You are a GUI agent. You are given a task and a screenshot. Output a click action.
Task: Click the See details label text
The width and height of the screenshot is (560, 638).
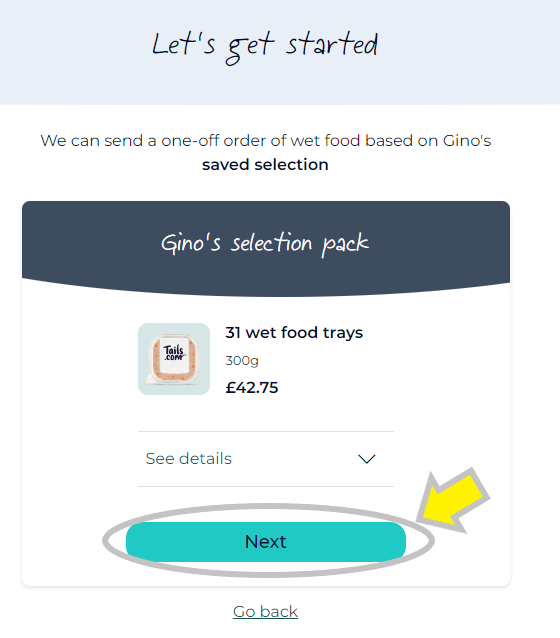[x=189, y=459]
